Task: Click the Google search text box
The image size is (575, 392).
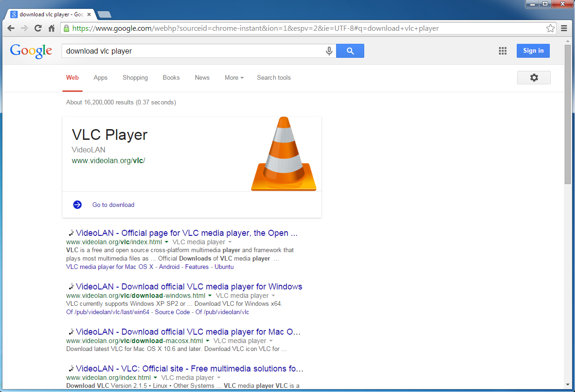Action: click(x=194, y=51)
